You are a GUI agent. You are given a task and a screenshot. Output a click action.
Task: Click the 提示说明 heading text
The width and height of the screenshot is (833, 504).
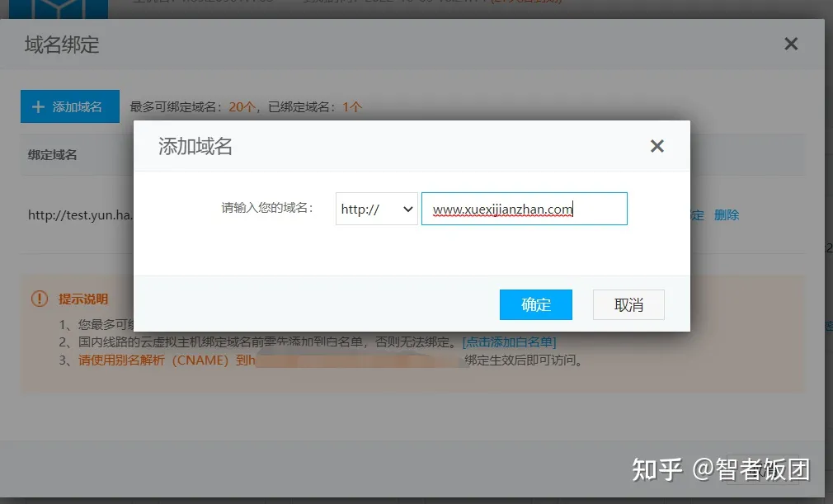[x=82, y=299]
